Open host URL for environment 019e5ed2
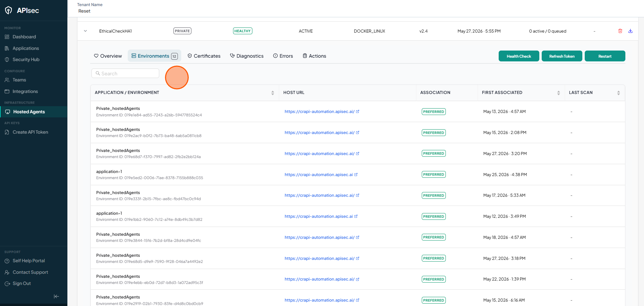The height and width of the screenshot is (306, 644). click(321, 175)
